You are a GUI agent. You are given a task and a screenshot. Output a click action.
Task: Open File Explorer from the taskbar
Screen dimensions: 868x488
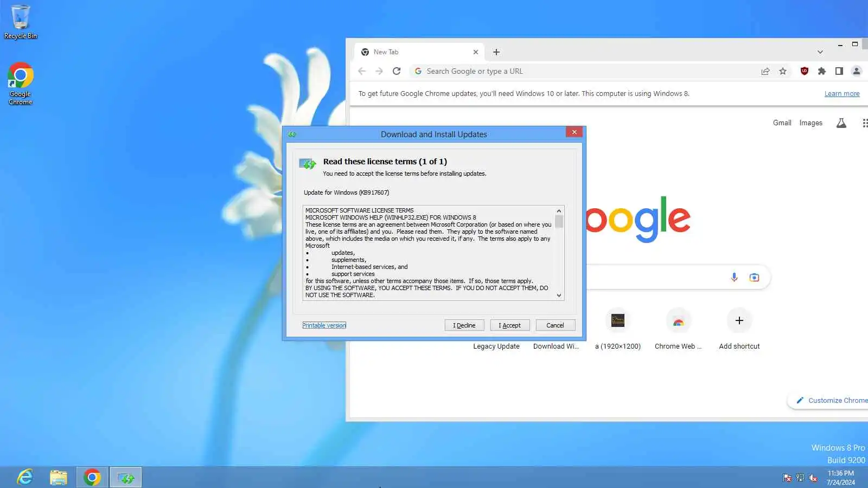[x=59, y=477]
